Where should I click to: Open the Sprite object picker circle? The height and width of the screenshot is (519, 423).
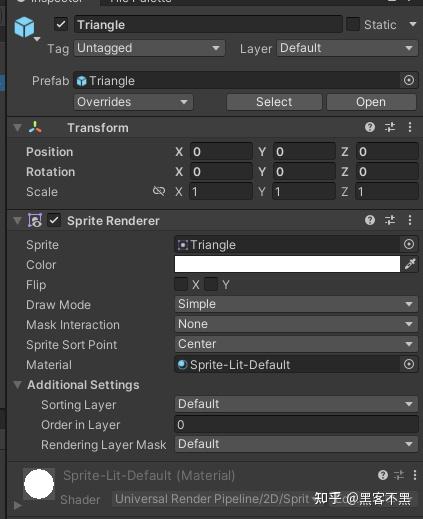point(409,244)
